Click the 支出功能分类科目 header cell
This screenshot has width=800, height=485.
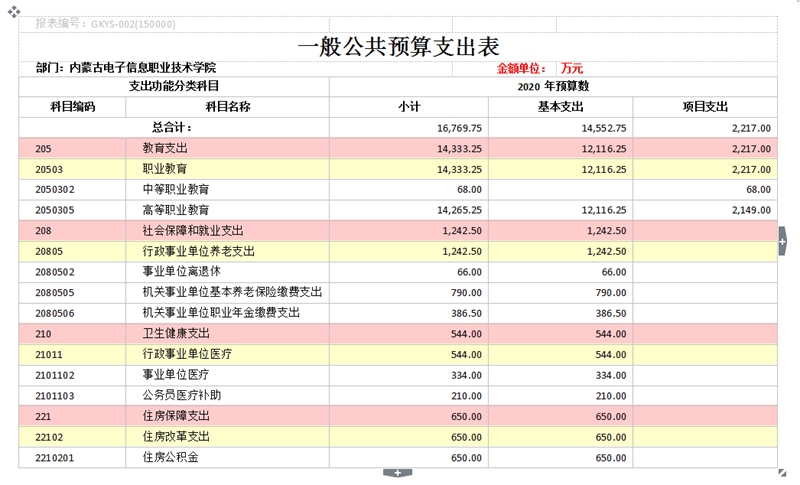pos(174,87)
